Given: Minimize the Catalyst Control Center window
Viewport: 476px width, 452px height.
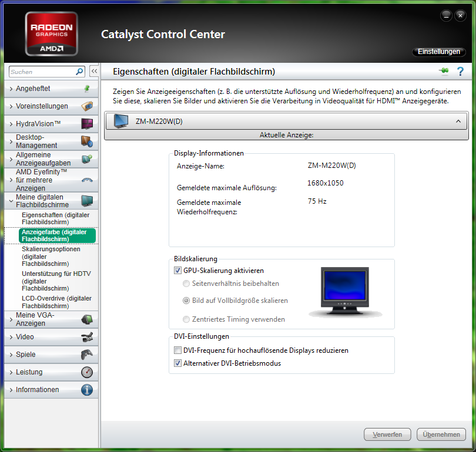Looking at the screenshot, I should [x=446, y=15].
